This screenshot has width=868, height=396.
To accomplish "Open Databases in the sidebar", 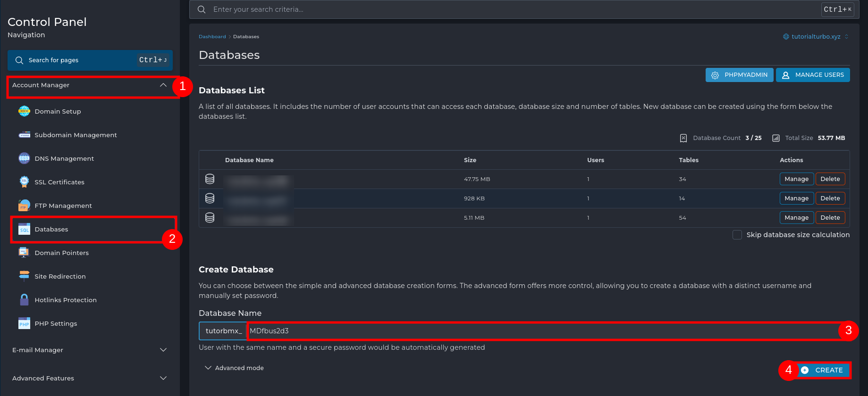I will 51,230.
